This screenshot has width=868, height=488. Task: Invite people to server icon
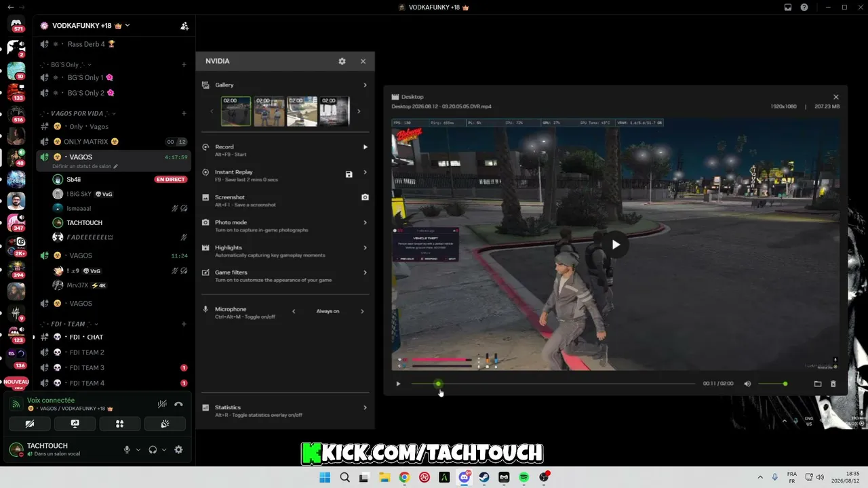184,26
